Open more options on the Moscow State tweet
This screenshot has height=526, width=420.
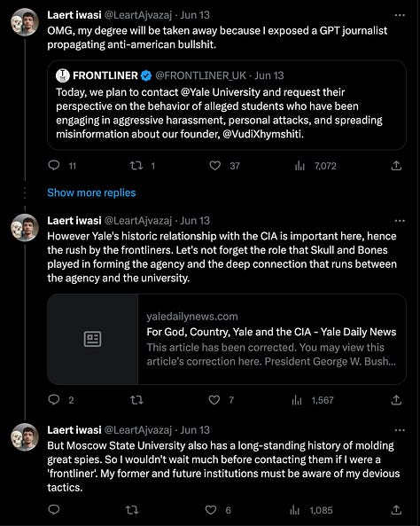(x=400, y=430)
